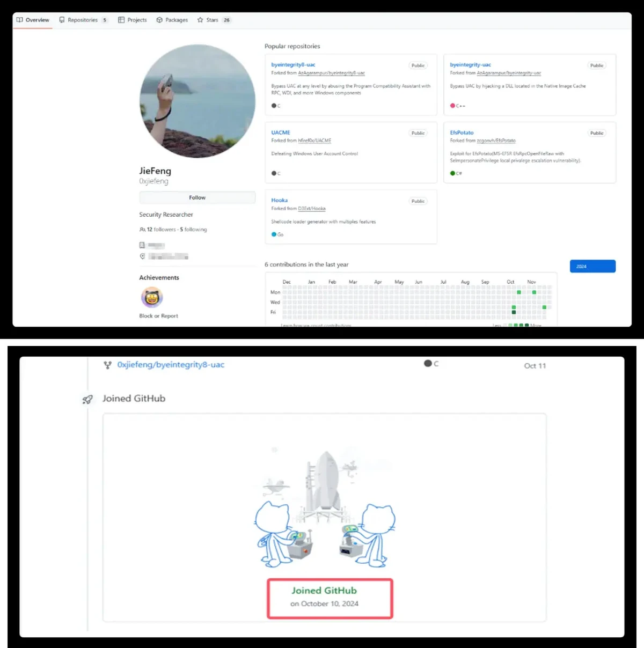
Task: Open forked source hfiref0x/UACME link
Action: 314,141
